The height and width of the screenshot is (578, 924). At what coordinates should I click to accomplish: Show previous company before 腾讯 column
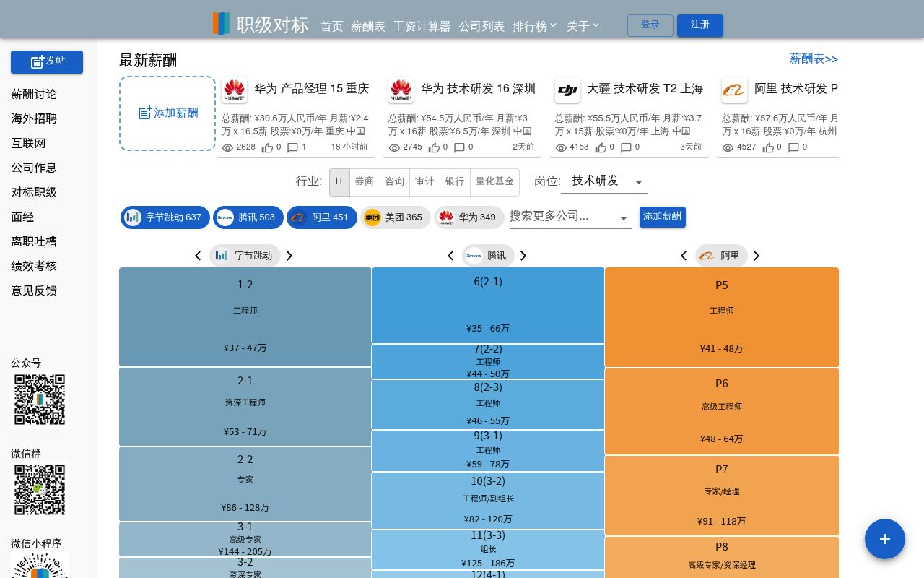[450, 256]
